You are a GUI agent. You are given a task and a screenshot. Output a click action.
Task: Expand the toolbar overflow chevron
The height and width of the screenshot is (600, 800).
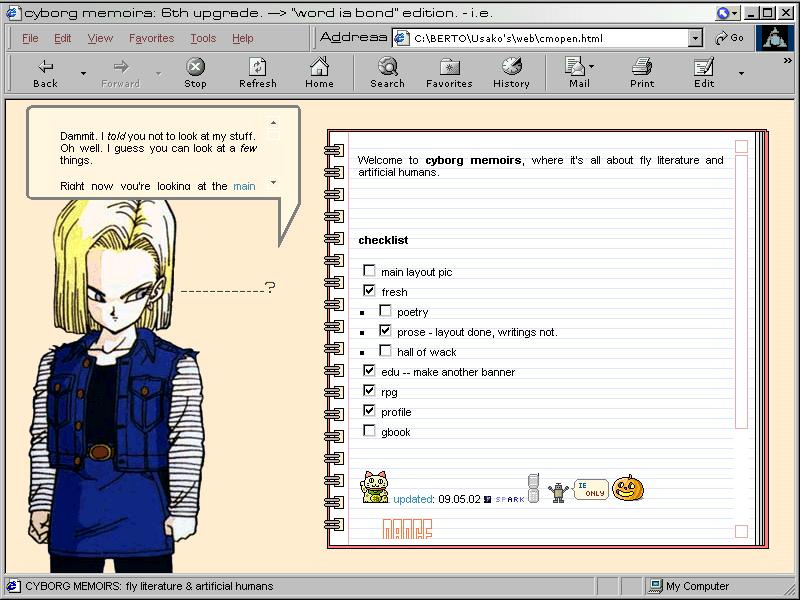(787, 61)
